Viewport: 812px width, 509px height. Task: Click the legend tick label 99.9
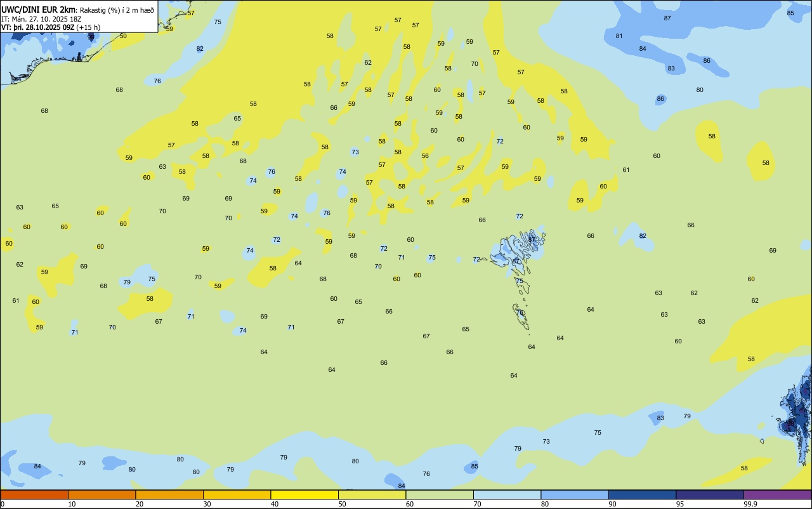point(750,504)
